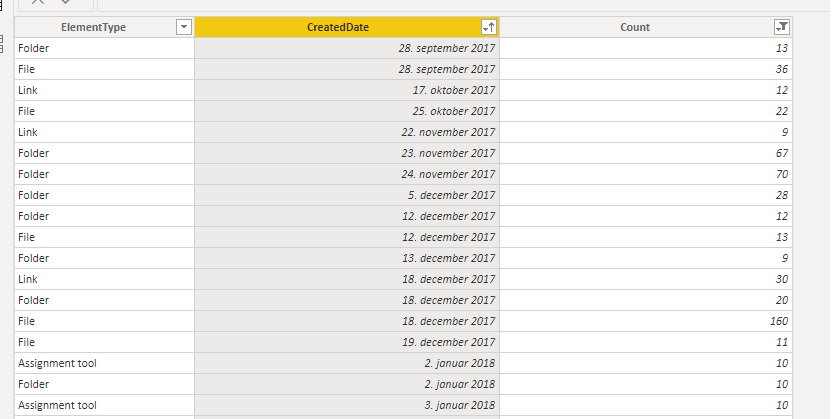Select the date 22. november 2017

[x=347, y=132]
